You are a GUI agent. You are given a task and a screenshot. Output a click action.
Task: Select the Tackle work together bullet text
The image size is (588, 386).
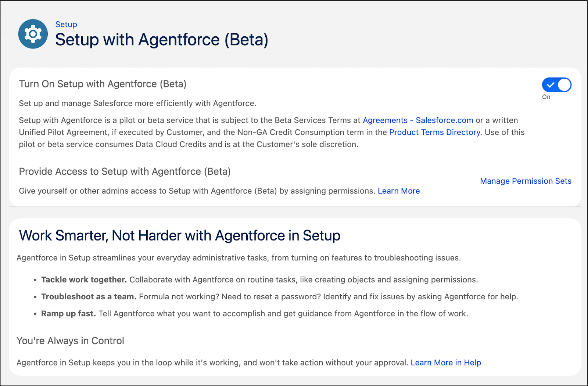(259, 279)
